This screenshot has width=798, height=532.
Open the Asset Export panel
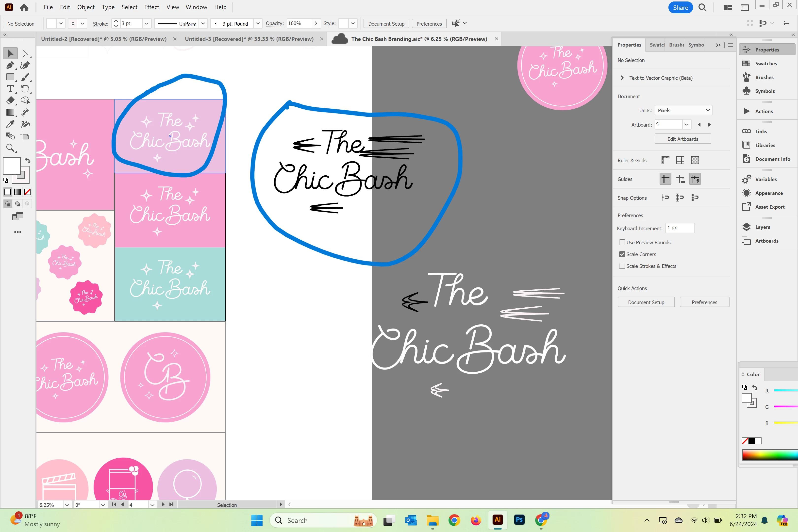coord(769,207)
